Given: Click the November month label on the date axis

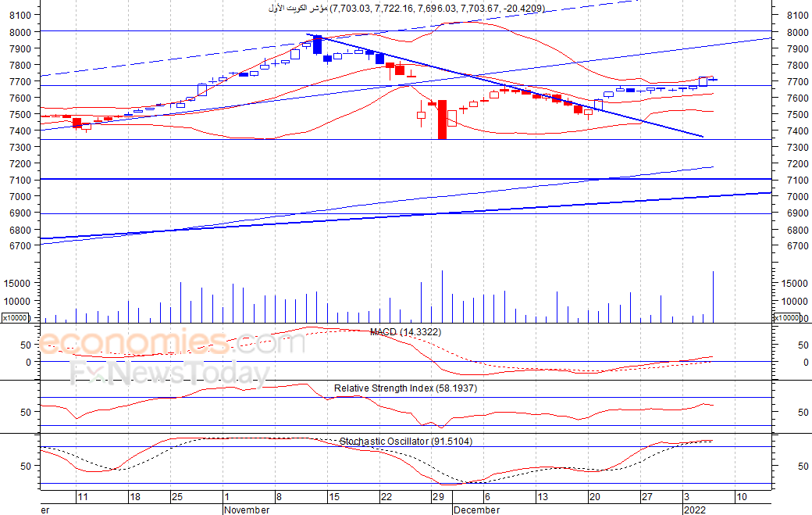Looking at the screenshot, I should 247,510.
